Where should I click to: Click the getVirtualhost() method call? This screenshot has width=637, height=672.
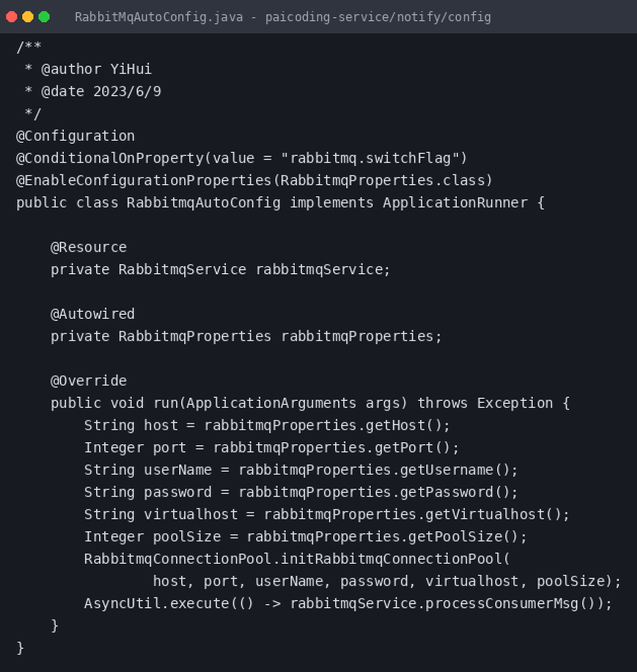coord(493,515)
